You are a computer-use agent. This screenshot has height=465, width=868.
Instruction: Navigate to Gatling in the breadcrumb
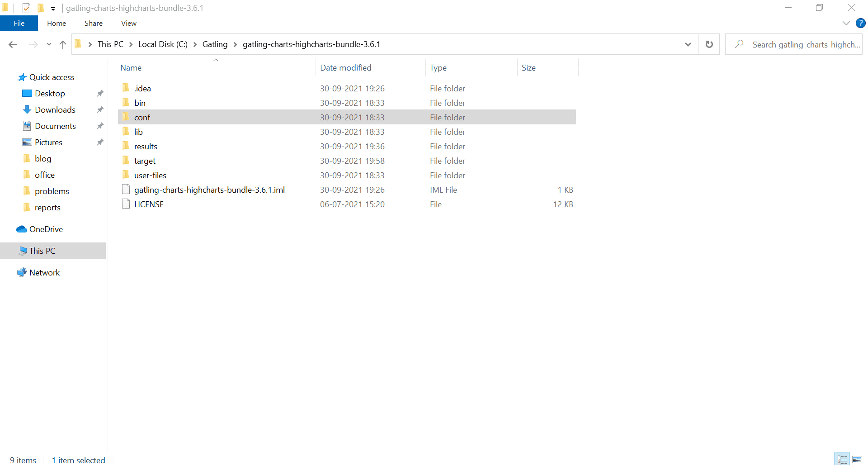215,44
